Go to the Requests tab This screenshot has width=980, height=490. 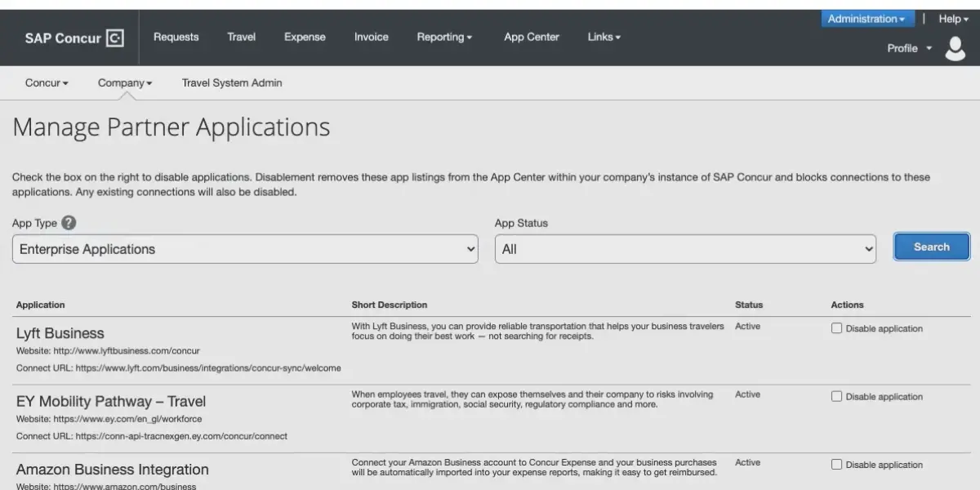[x=176, y=37]
